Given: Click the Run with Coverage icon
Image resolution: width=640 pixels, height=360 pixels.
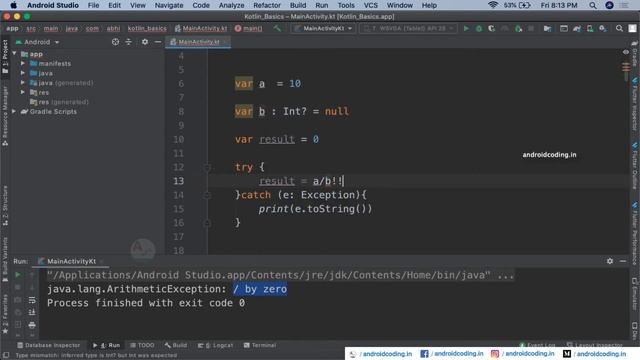Looking at the screenshot, I should coord(492,29).
